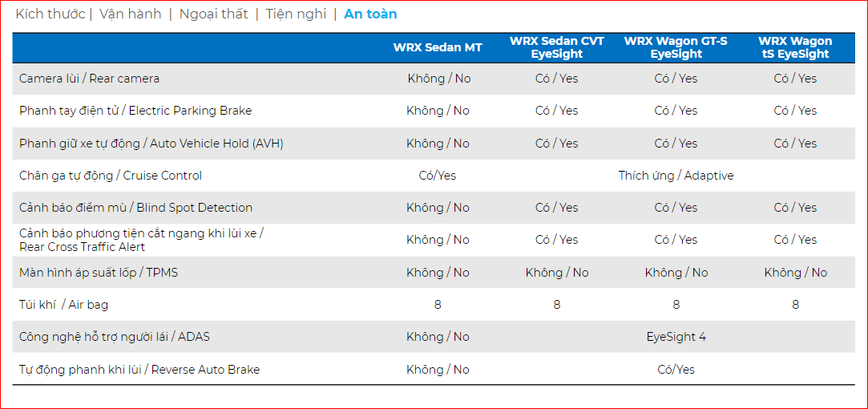Select the Ngoại thất tab

pos(213,14)
